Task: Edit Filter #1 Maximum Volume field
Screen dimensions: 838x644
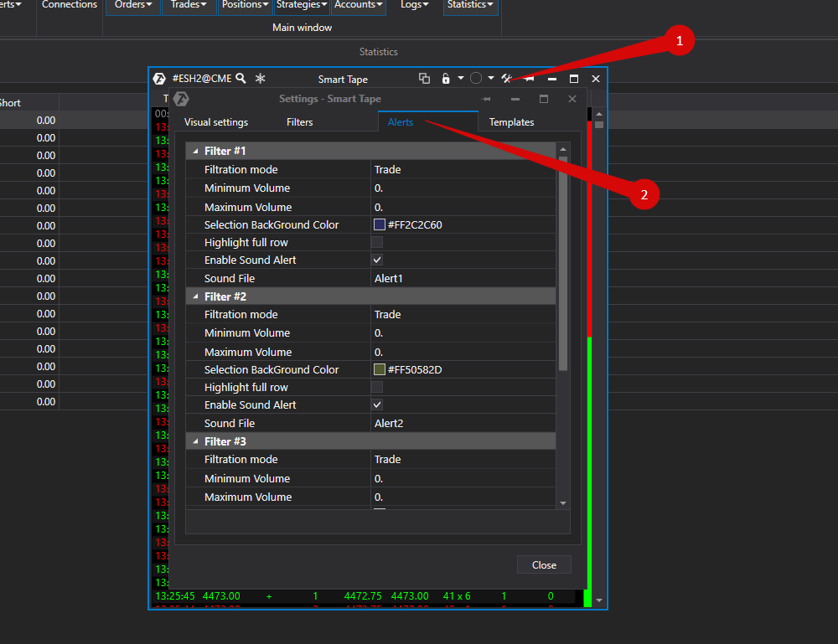Action: (x=463, y=207)
